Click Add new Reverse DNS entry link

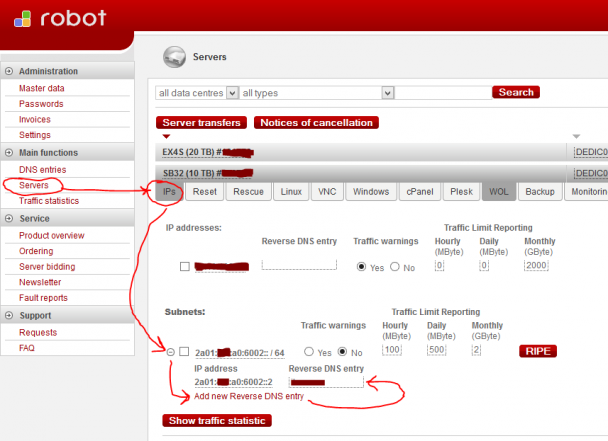(249, 396)
